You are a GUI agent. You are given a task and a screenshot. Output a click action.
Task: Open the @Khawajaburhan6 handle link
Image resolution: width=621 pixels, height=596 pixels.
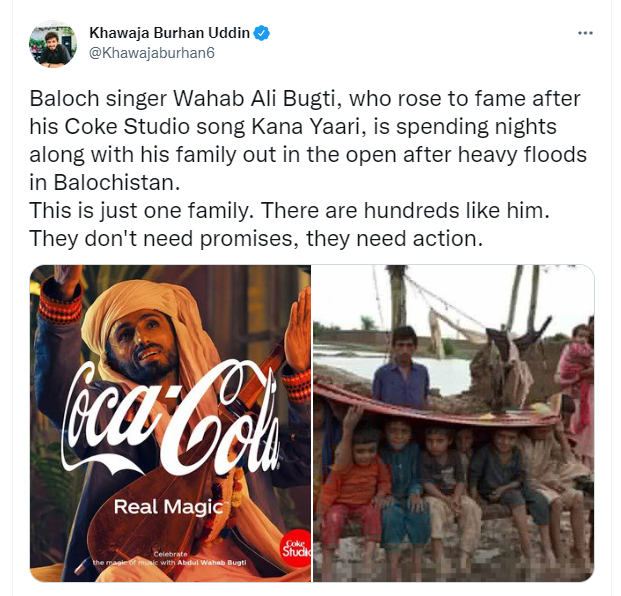coord(152,53)
